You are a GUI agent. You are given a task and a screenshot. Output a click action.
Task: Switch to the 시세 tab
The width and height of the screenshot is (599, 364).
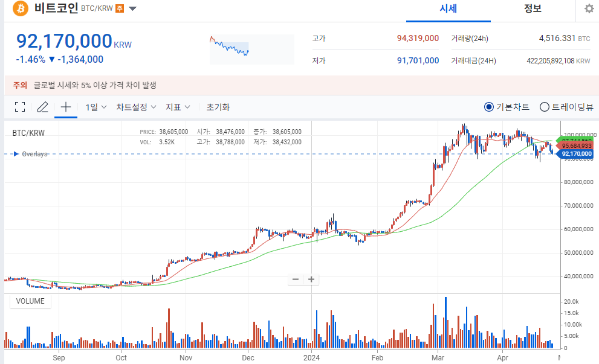click(x=447, y=8)
